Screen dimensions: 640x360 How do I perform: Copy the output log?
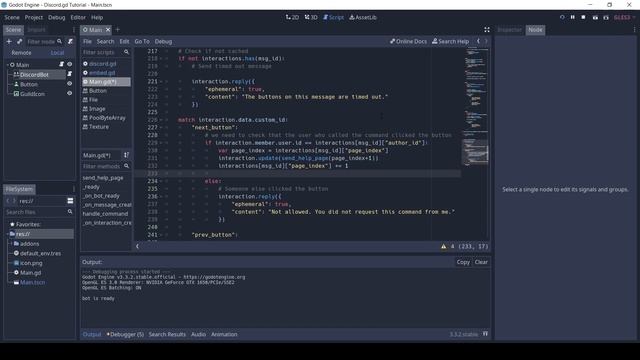click(x=463, y=262)
